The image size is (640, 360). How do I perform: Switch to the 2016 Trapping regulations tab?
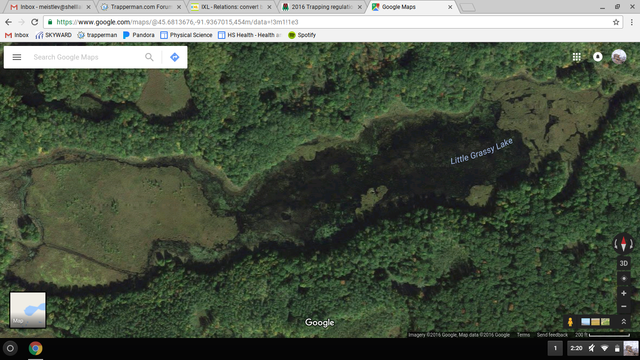(322, 7)
